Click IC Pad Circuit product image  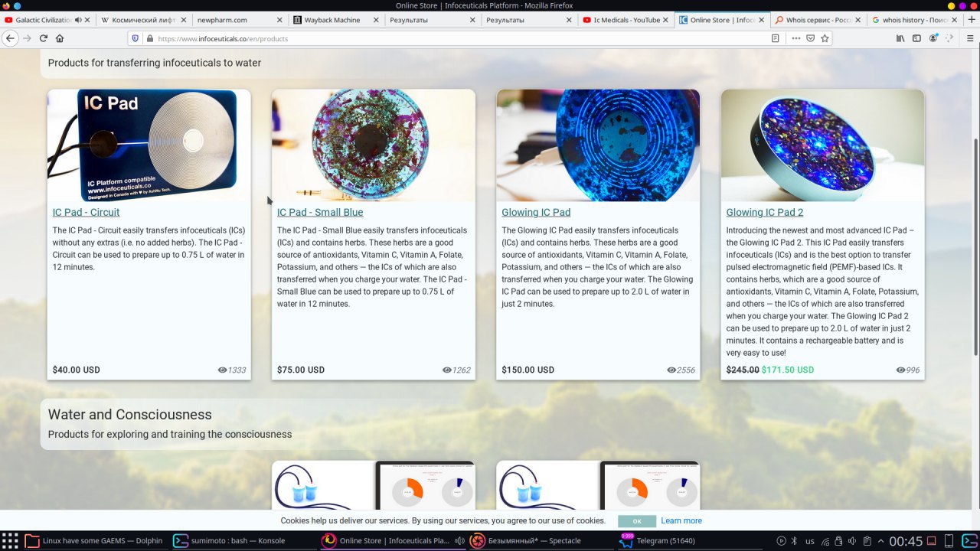[149, 145]
